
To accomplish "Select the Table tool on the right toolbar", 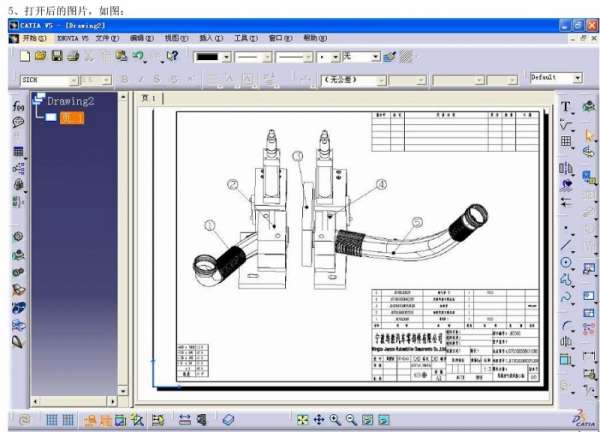I will tap(566, 141).
